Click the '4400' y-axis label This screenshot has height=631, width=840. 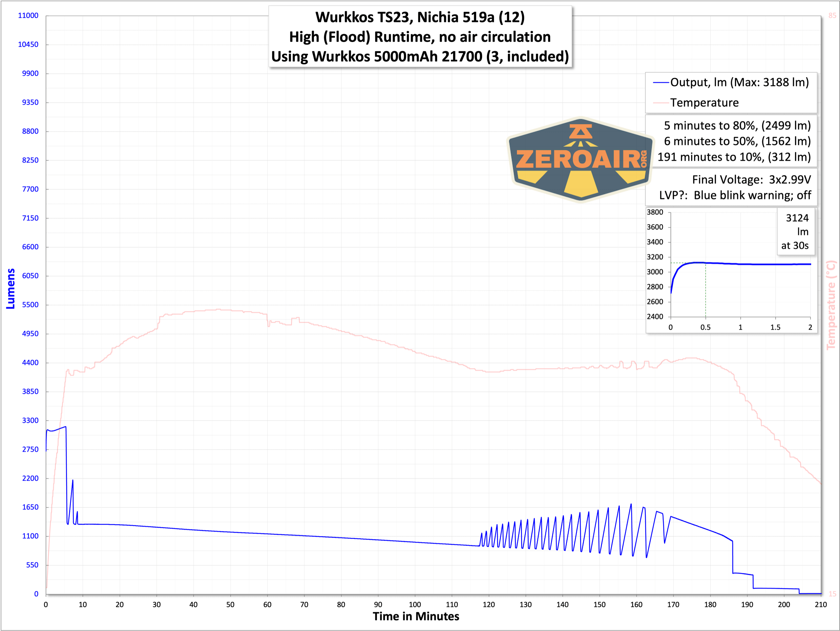[x=30, y=363]
